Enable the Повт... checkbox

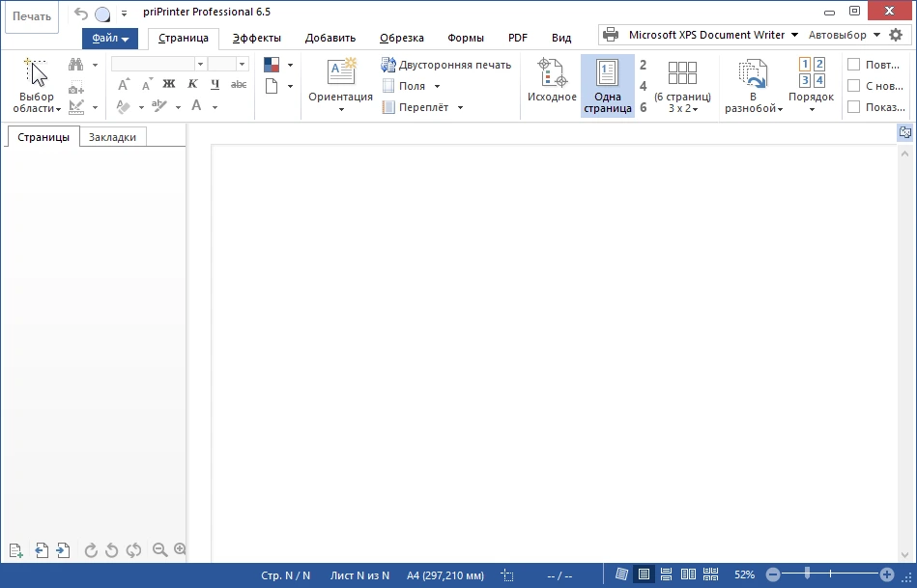coord(854,65)
